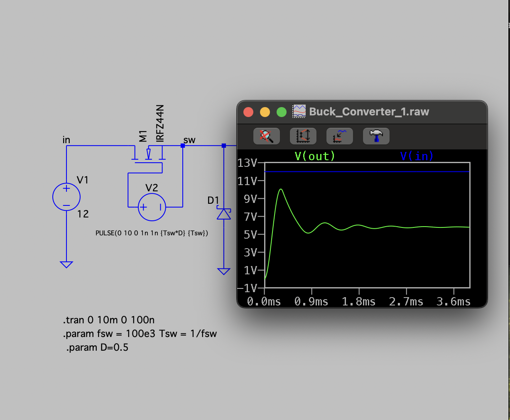Screen dimensions: 510x420
Task: Select the 12V voltage source V1
Action: click(66, 197)
